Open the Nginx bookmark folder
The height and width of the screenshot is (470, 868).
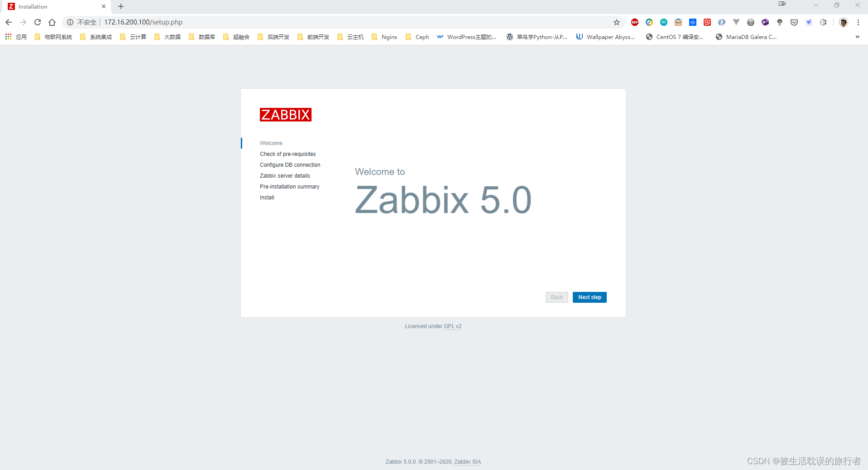(x=384, y=37)
